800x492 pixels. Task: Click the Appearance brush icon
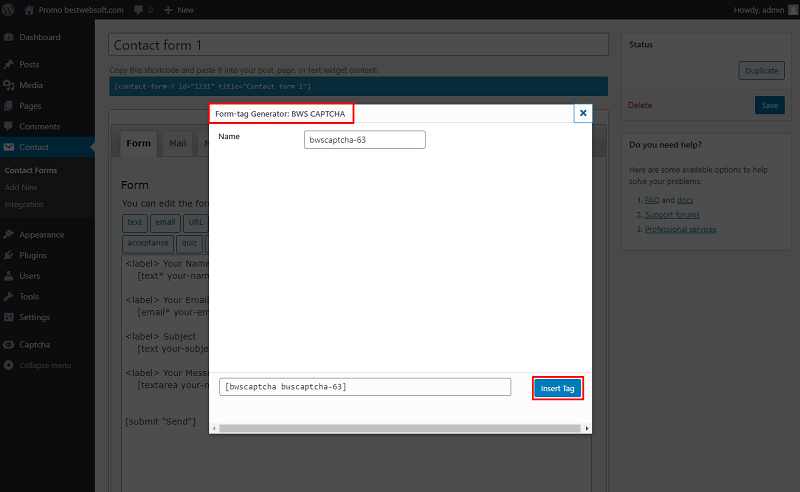coord(9,234)
